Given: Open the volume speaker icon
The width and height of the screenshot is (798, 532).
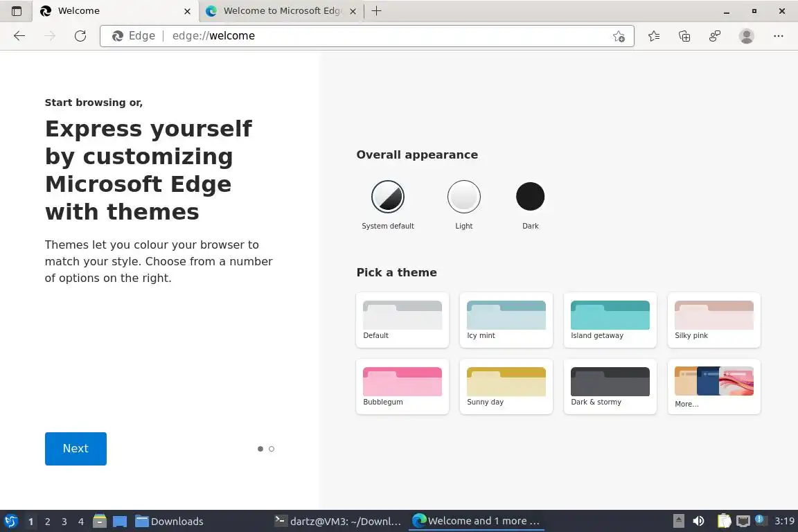Looking at the screenshot, I should (698, 521).
